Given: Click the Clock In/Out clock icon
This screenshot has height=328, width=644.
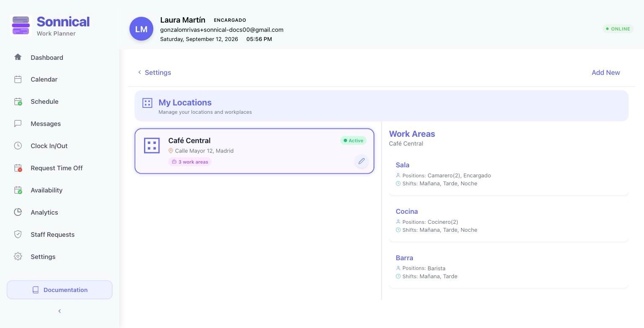Looking at the screenshot, I should click(x=18, y=146).
